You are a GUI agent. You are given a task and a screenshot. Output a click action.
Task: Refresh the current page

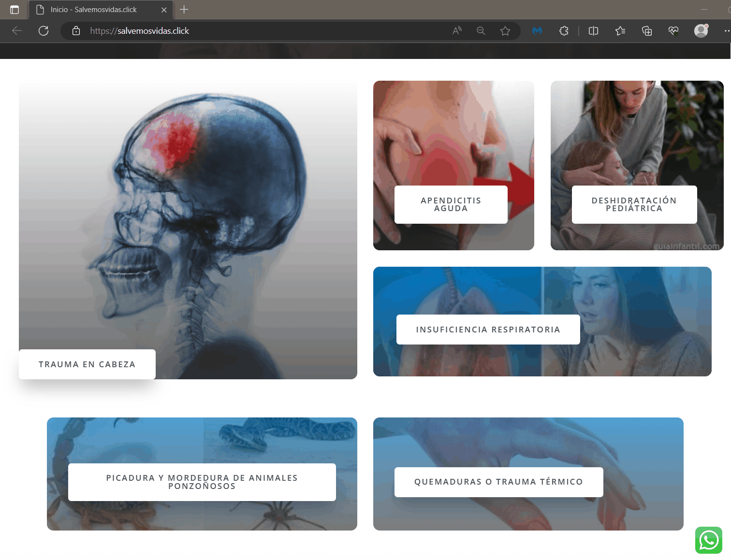tap(44, 31)
